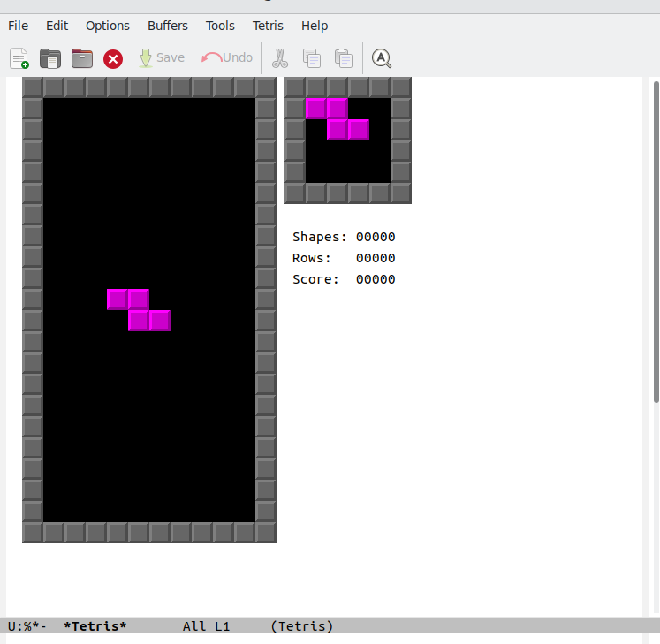Viewport: 660px width, 644px height.
Task: Click the *Tetris* buffer name in mode line
Action: click(x=95, y=626)
